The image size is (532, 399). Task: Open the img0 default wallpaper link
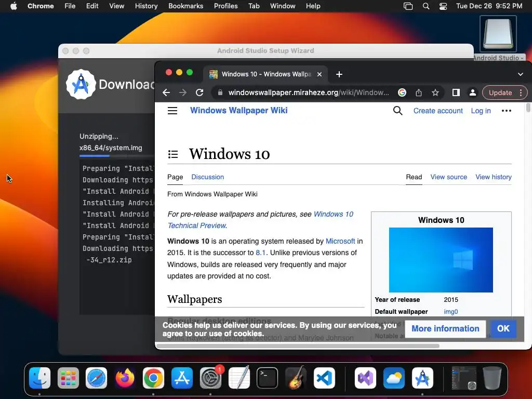coord(450,312)
